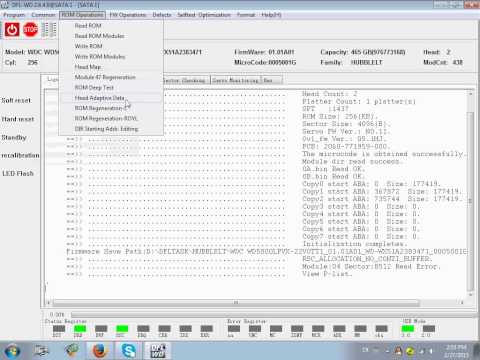480x360 pixels.
Task: Click 'Module dir read success' log line
Action: tap(352, 161)
